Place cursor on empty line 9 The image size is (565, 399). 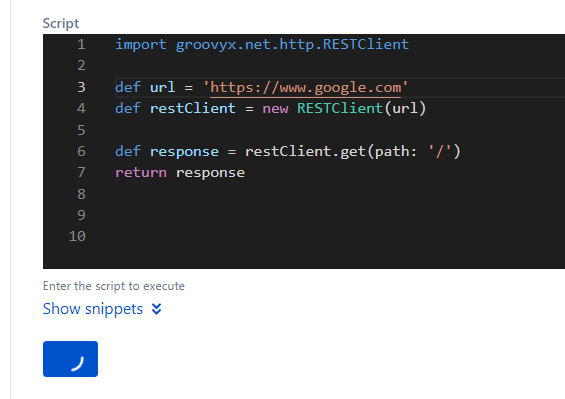339,215
